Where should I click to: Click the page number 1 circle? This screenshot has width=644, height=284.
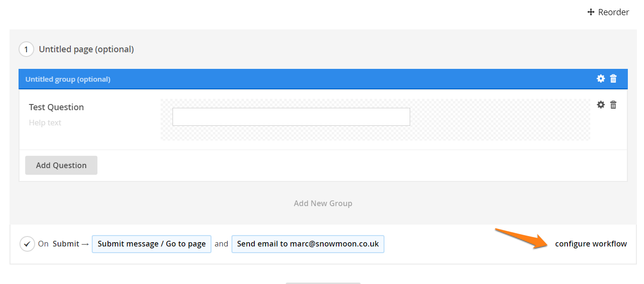coord(26,49)
